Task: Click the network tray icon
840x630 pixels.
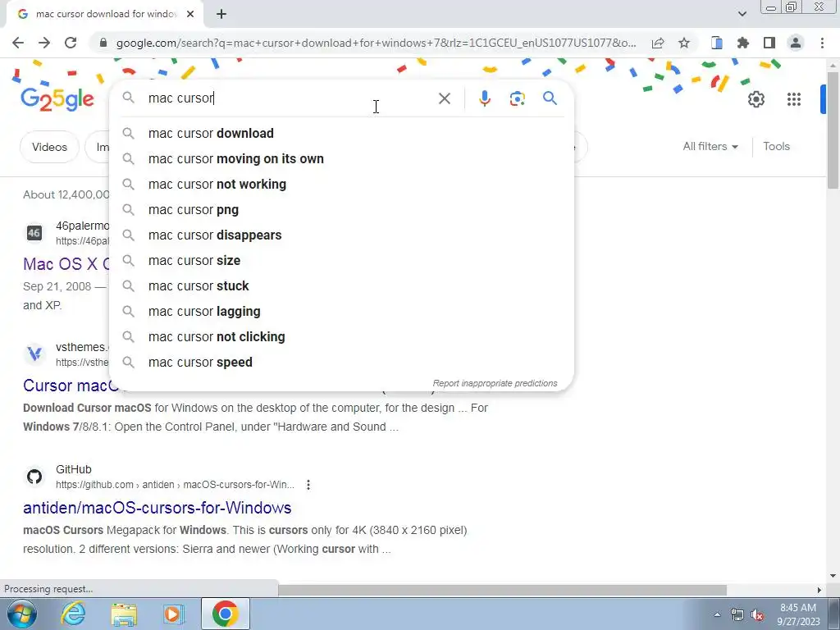Action: pos(737,614)
